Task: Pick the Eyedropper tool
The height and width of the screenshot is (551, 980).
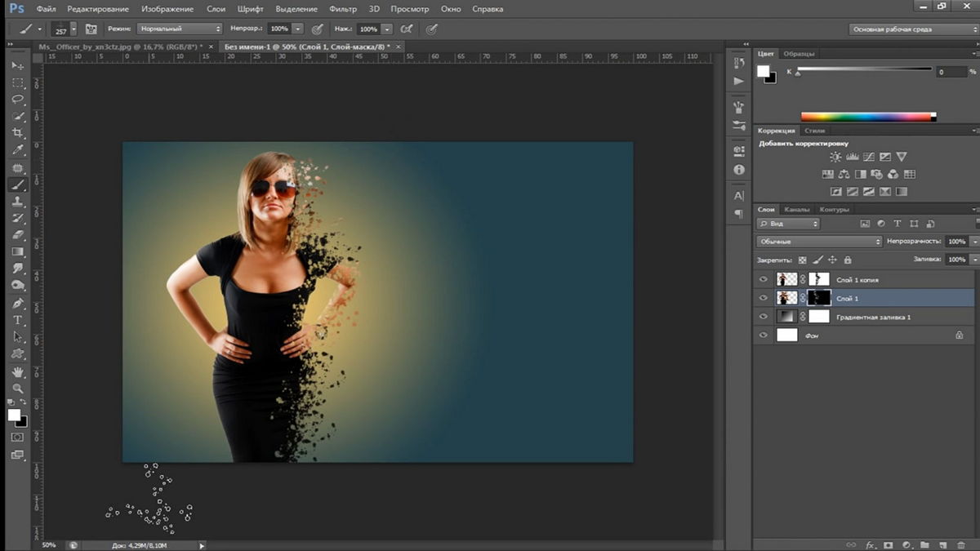Action: tap(17, 150)
